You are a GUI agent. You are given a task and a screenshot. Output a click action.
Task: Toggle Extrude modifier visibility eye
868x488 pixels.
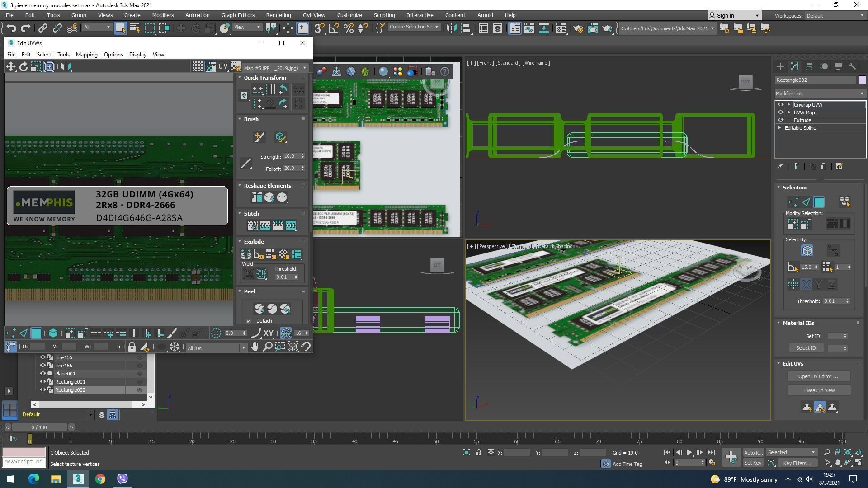781,120
